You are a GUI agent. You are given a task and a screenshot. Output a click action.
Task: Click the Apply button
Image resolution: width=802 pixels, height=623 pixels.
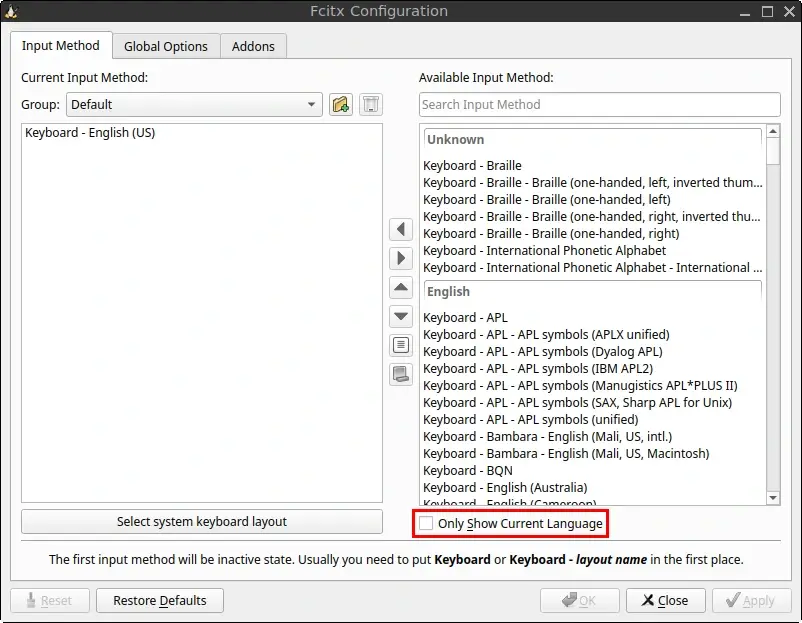click(751, 600)
